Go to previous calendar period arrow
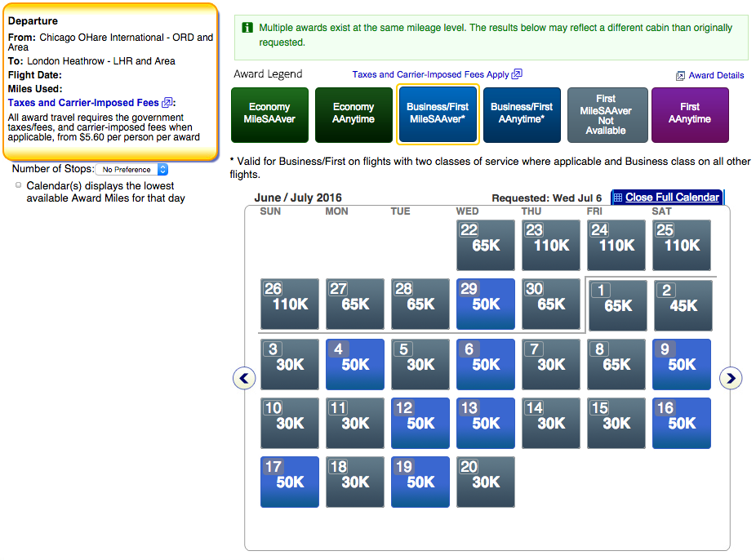The image size is (756, 560). pos(244,378)
